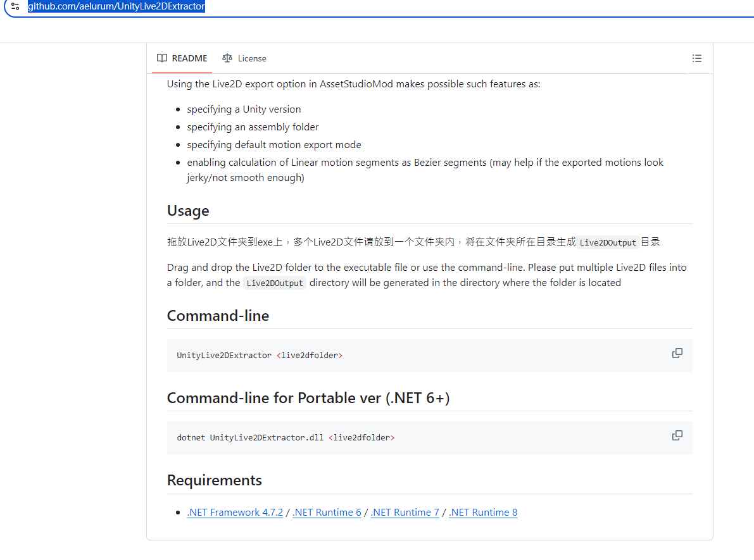Click the 'Drag and drop the Live2D folder' paragraph

point(427,275)
